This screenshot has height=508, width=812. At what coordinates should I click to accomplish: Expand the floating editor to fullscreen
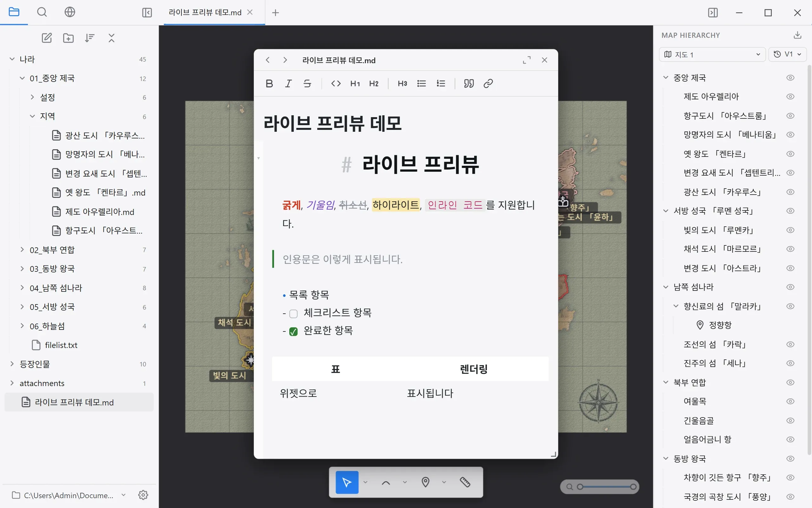tap(527, 60)
